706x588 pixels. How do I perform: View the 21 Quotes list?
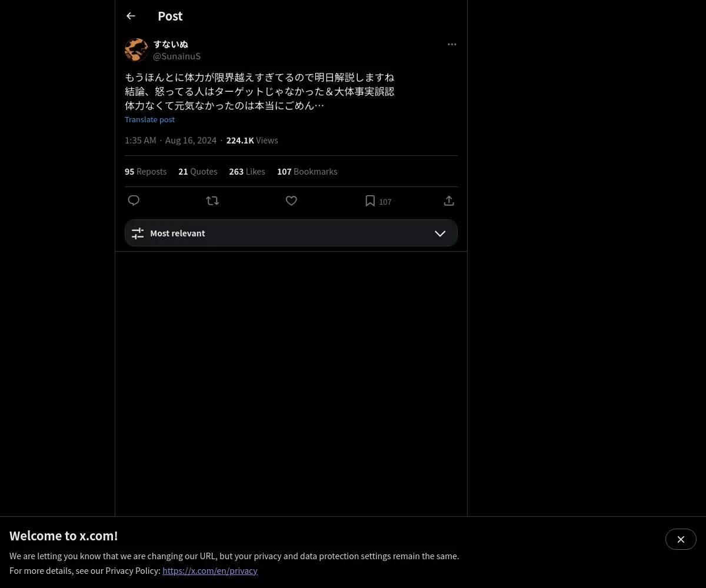tap(198, 171)
